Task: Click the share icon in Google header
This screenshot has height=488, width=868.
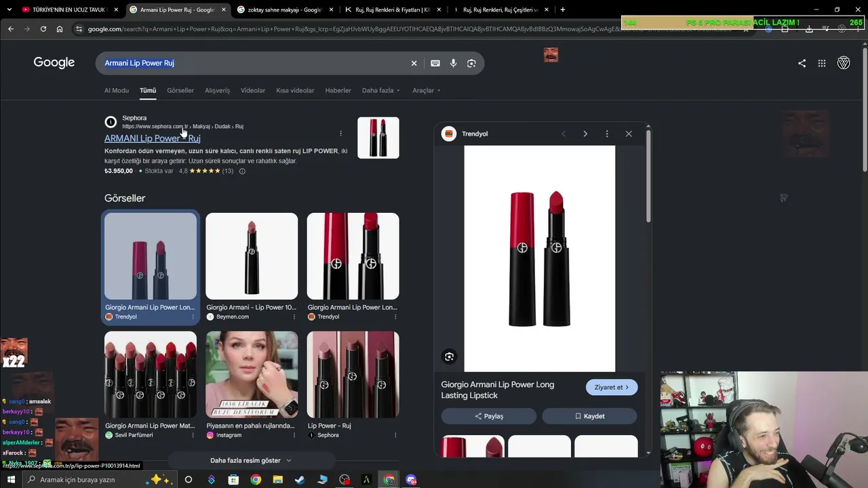Action: click(802, 63)
